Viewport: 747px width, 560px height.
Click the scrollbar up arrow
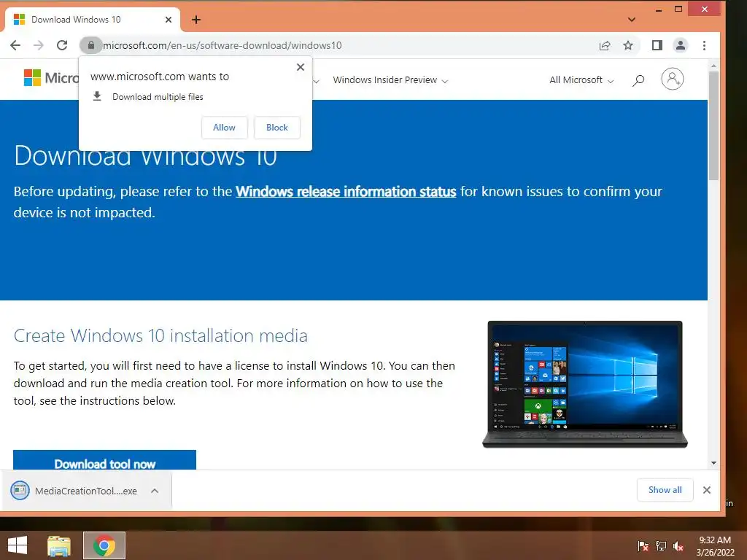(x=713, y=66)
